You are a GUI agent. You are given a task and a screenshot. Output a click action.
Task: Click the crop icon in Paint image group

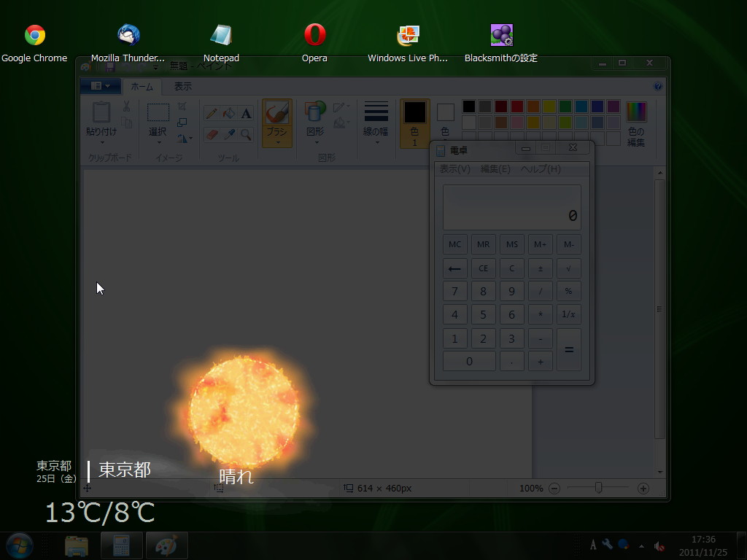(x=182, y=106)
